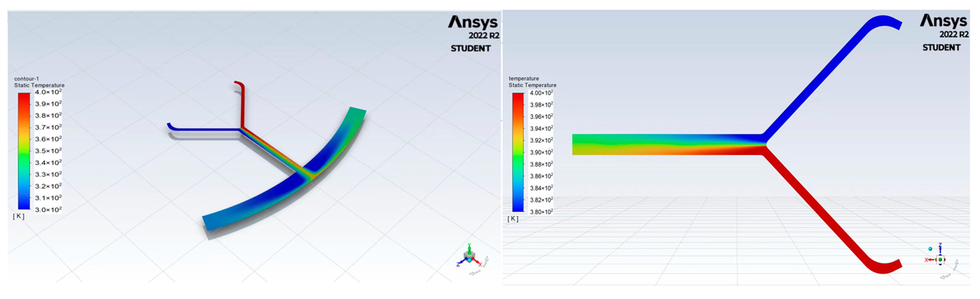Click the blue Z axis arrow on left triad

[462, 262]
